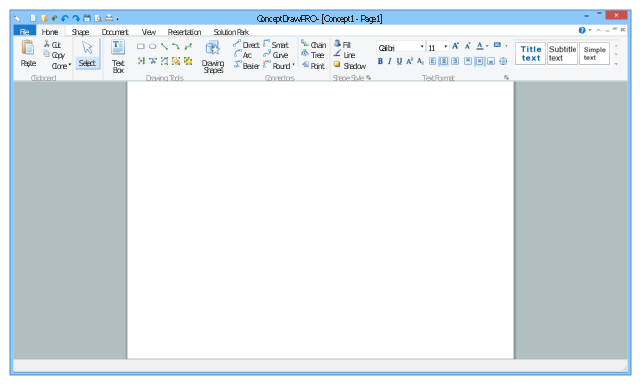The height and width of the screenshot is (384, 640).
Task: Click the Open file folder icon
Action: click(44, 18)
